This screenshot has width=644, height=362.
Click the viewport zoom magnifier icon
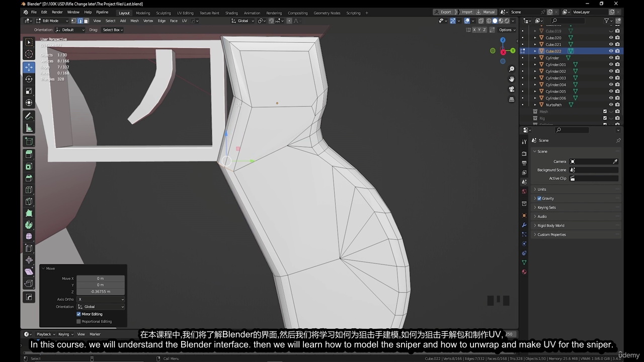[512, 69]
